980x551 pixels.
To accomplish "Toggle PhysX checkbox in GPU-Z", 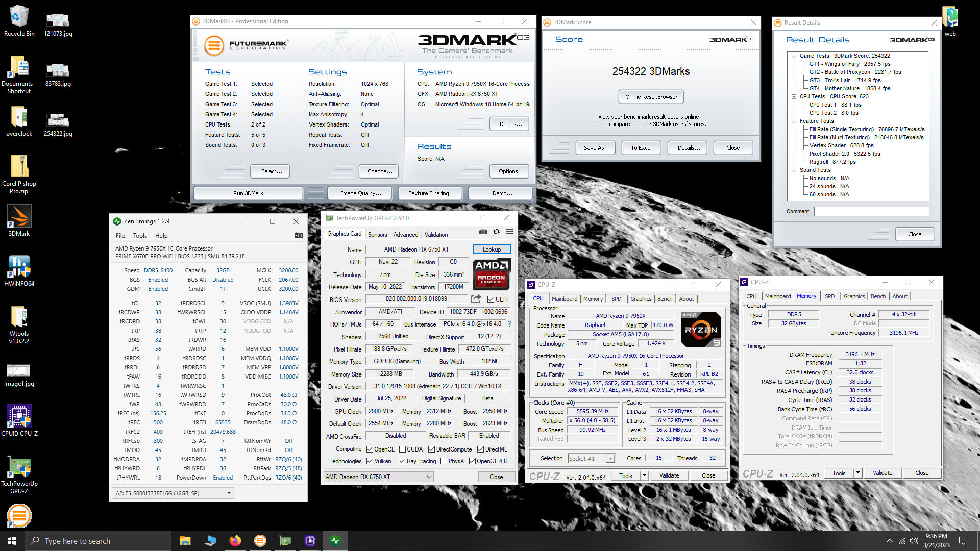I will tap(444, 461).
